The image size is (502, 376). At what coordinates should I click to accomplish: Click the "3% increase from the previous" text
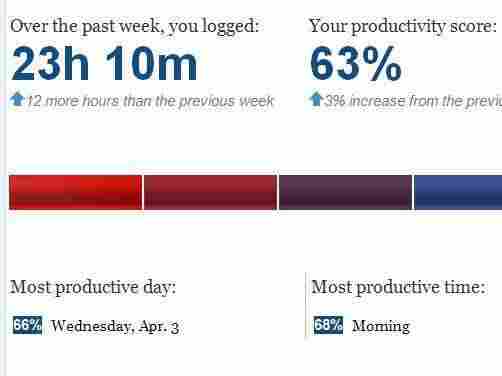point(413,101)
